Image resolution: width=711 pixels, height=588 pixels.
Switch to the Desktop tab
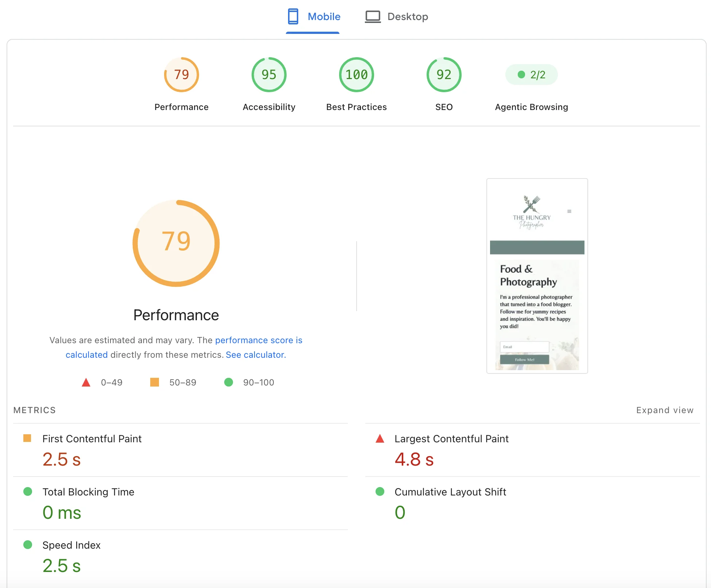[x=397, y=17]
